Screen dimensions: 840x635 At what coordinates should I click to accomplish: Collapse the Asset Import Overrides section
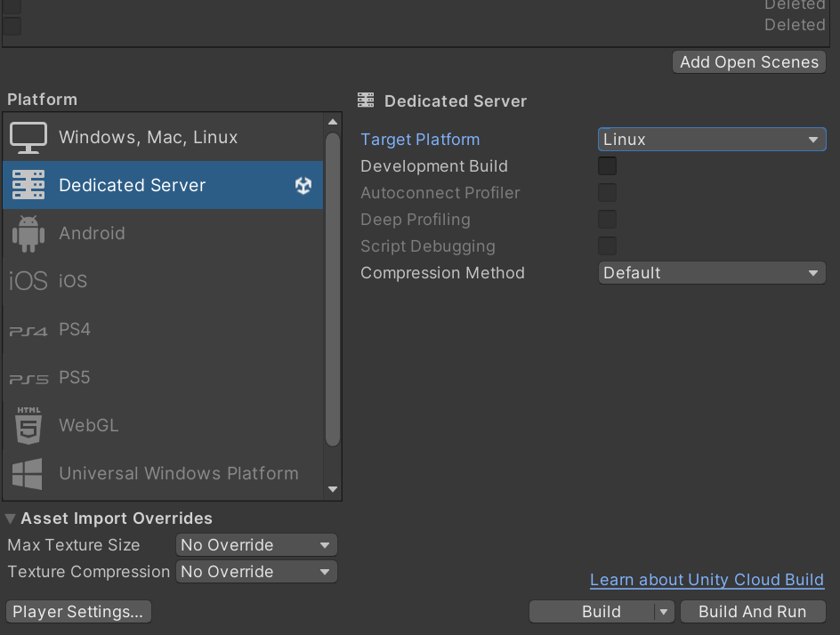point(10,518)
